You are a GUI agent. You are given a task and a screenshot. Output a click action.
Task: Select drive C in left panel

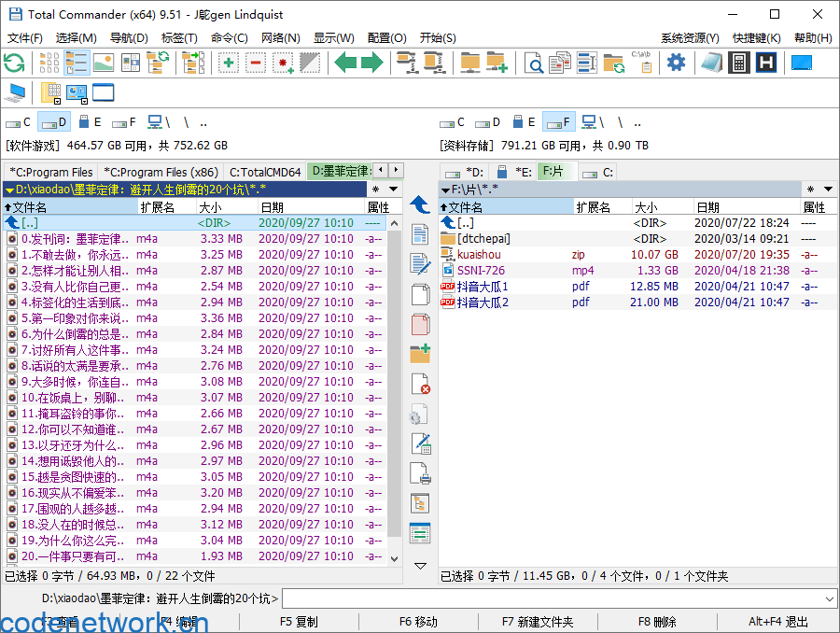click(19, 122)
